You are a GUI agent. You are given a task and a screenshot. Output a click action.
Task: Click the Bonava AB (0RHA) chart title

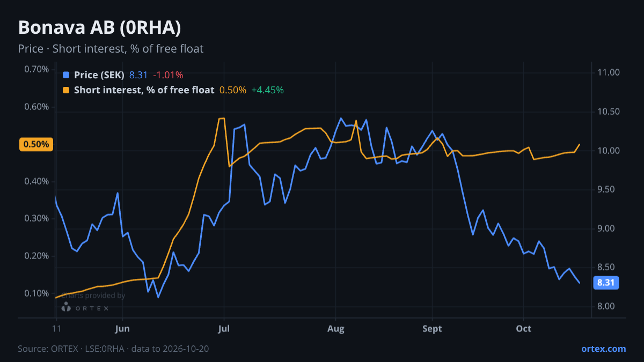99,28
